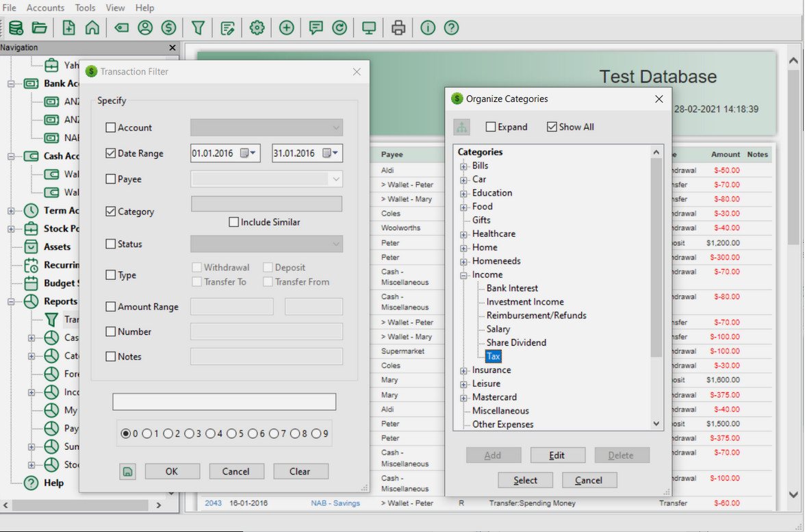
Task: Check the Expand checkbox in Organize Categories
Action: [491, 127]
